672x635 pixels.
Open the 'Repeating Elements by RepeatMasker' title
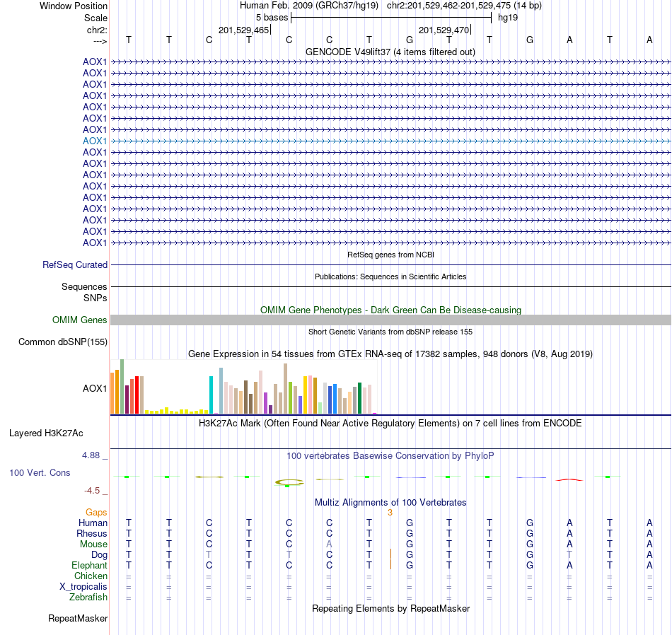pyautogui.click(x=390, y=608)
